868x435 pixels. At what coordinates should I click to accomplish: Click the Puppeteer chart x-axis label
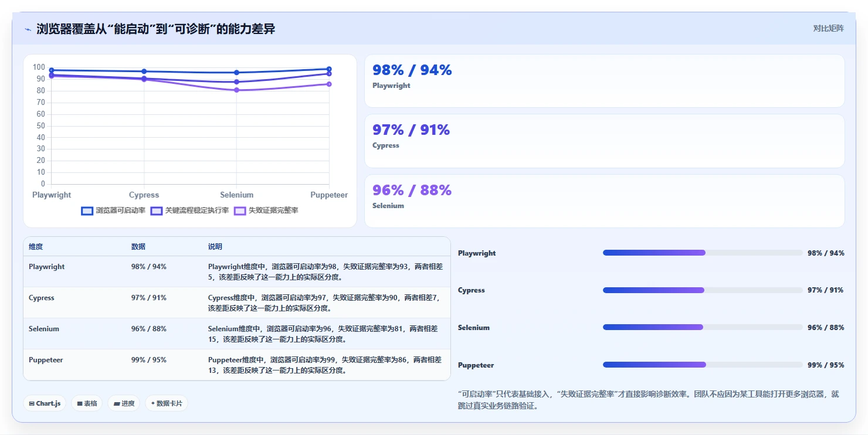[329, 195]
